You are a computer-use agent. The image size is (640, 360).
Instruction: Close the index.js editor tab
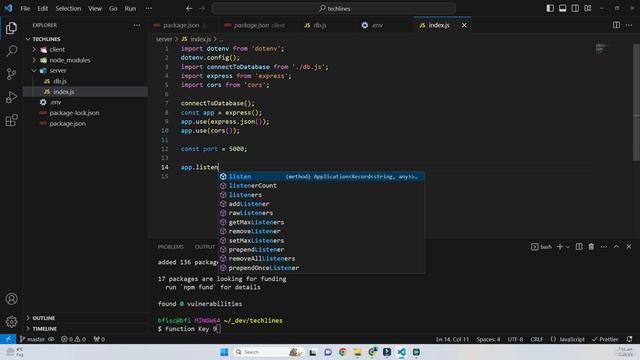464,25
